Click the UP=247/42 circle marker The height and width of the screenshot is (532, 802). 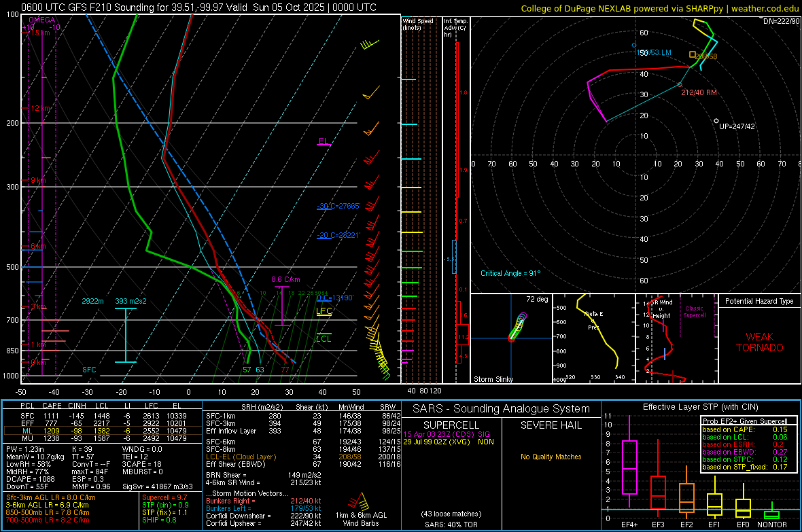click(x=716, y=121)
